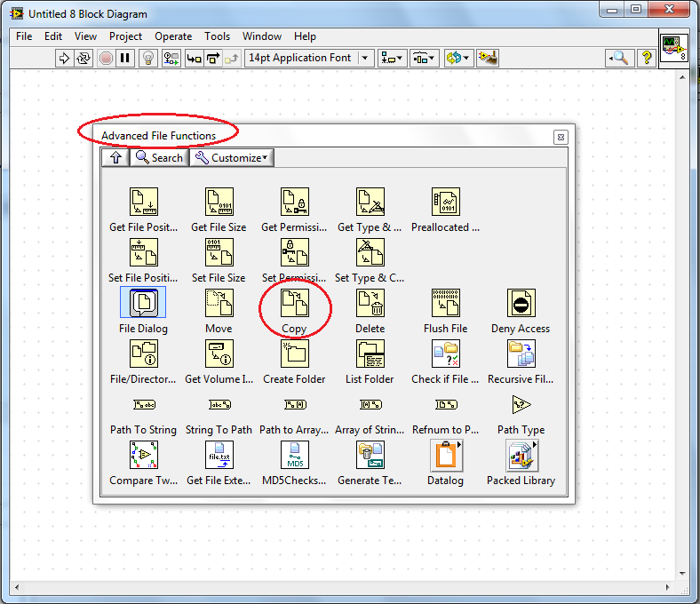Screen dimensions: 700x604
Task: Close the Advanced File Functions palette
Action: tap(561, 137)
